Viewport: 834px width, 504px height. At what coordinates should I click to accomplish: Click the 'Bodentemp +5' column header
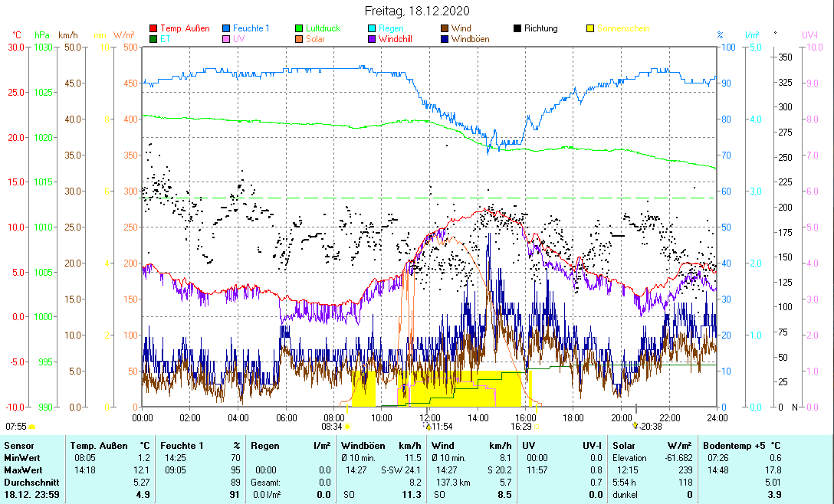(x=733, y=446)
